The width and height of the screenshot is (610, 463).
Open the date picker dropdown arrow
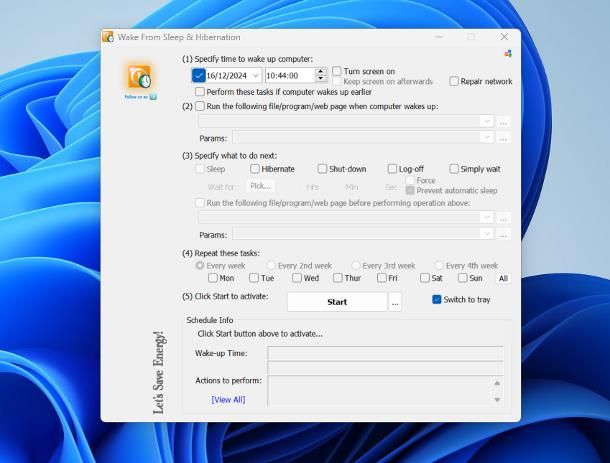tap(256, 75)
